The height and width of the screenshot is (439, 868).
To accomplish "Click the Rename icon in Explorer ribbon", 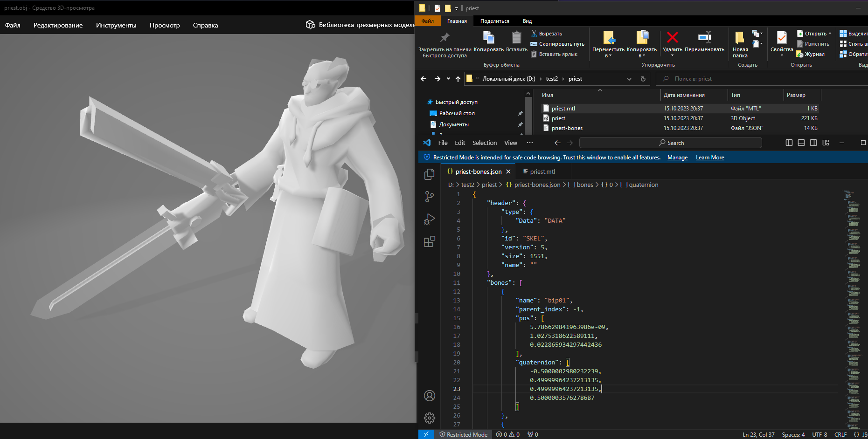I will [x=704, y=38].
